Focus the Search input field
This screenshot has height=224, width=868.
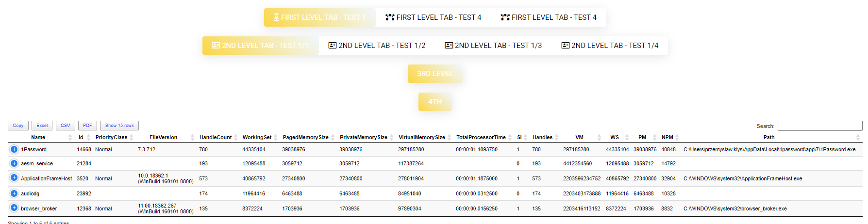click(819, 126)
